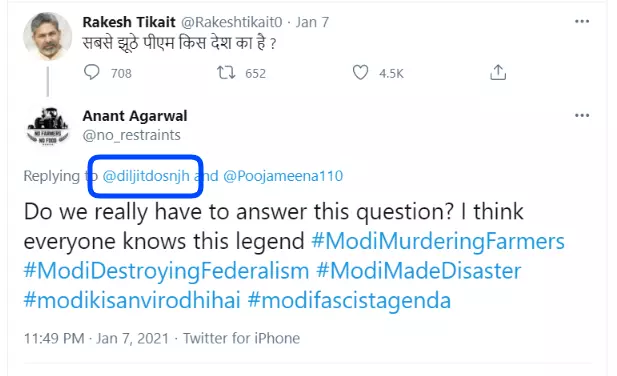Screen dimensions: 617x376
Task: Open Anant Agarwal's tractor avatar
Action: coord(48,126)
